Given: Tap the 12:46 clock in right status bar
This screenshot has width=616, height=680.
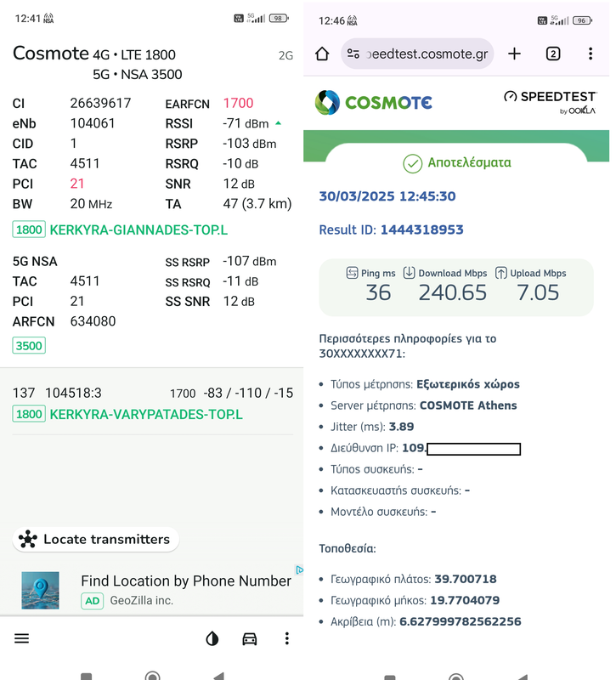Looking at the screenshot, I should coord(331,20).
